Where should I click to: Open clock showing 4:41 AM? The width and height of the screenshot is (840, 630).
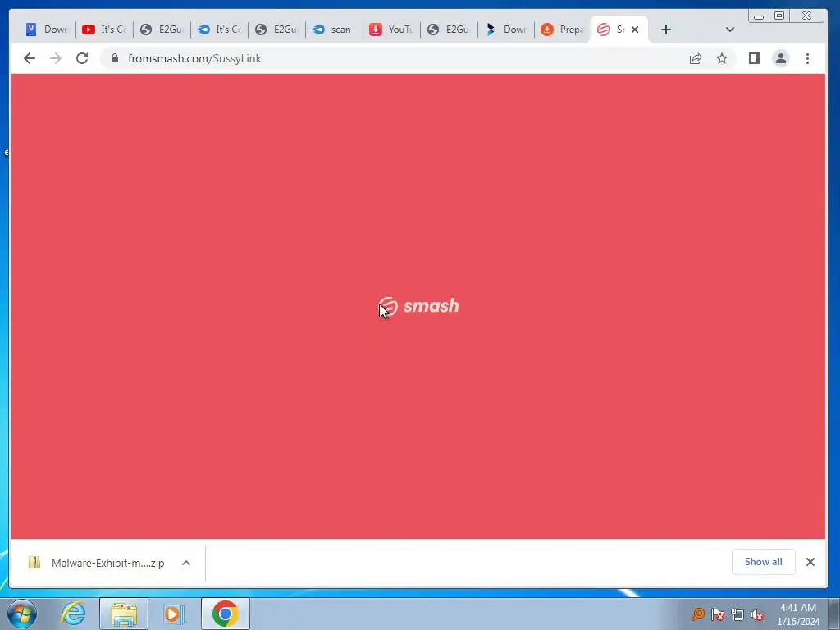pyautogui.click(x=798, y=614)
